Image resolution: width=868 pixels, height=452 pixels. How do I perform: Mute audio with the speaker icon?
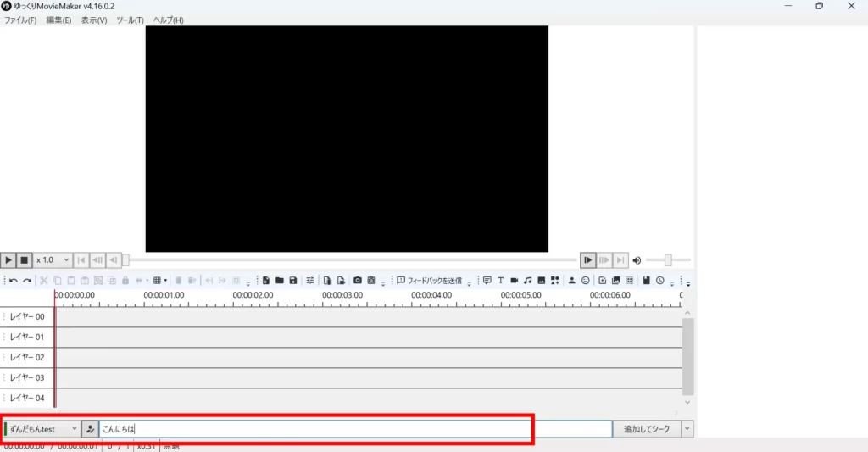point(637,260)
